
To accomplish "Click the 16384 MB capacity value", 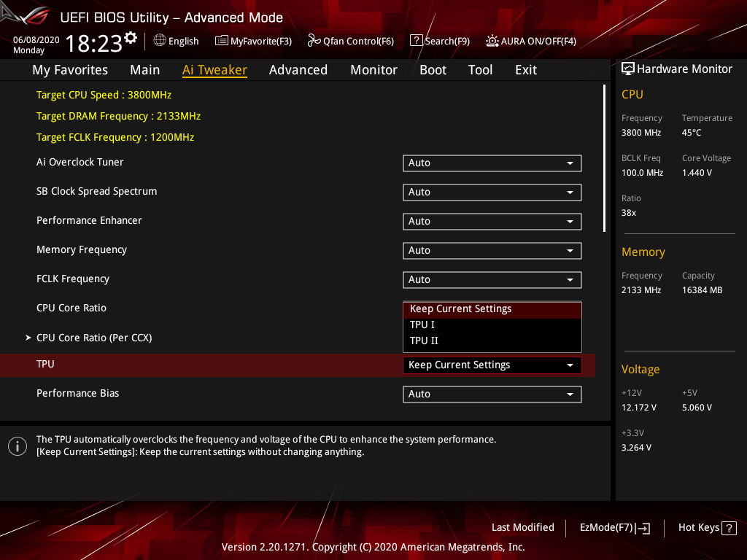I will coord(703,290).
